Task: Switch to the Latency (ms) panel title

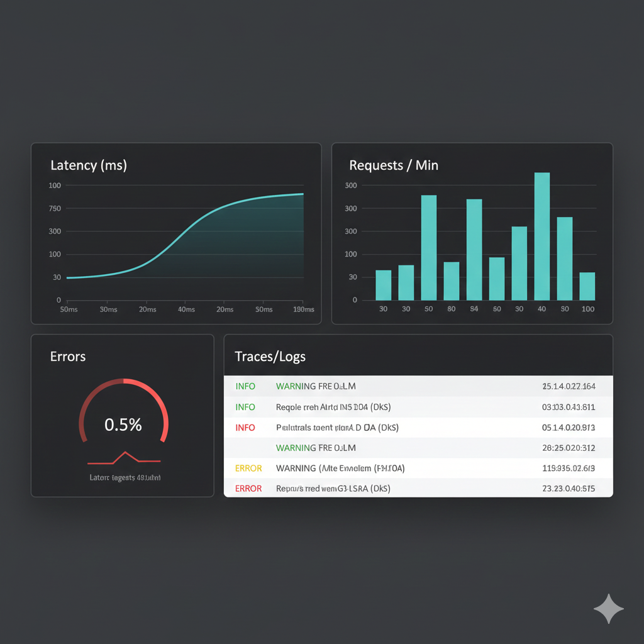Action: (x=89, y=165)
